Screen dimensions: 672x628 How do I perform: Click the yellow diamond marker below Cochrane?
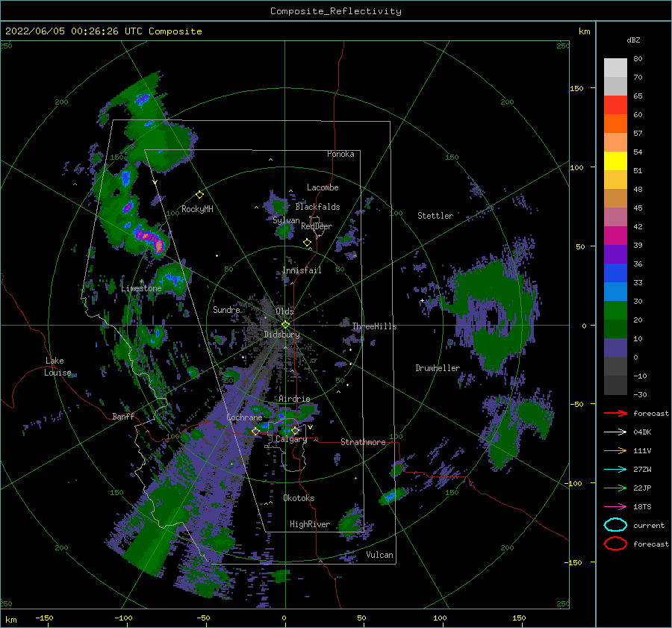pyautogui.click(x=255, y=431)
